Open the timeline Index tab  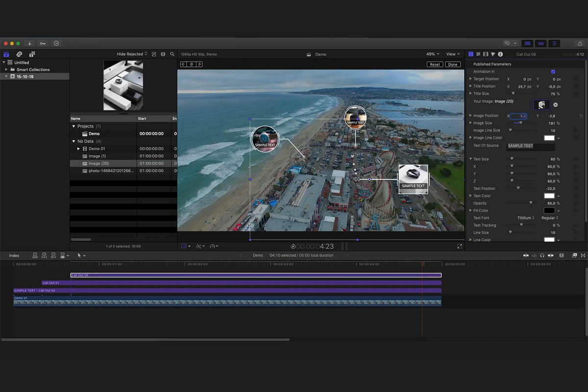tap(14, 255)
